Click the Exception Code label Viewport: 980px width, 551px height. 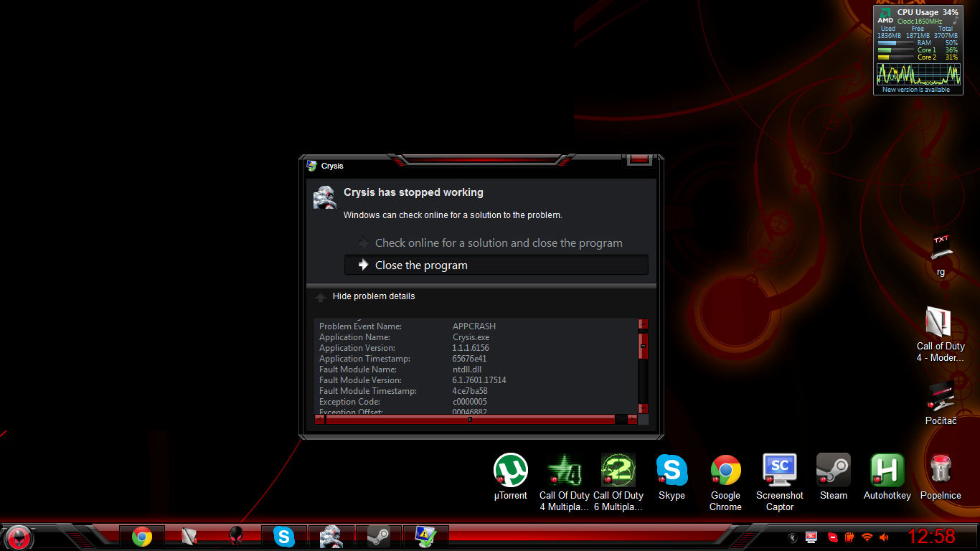point(350,402)
